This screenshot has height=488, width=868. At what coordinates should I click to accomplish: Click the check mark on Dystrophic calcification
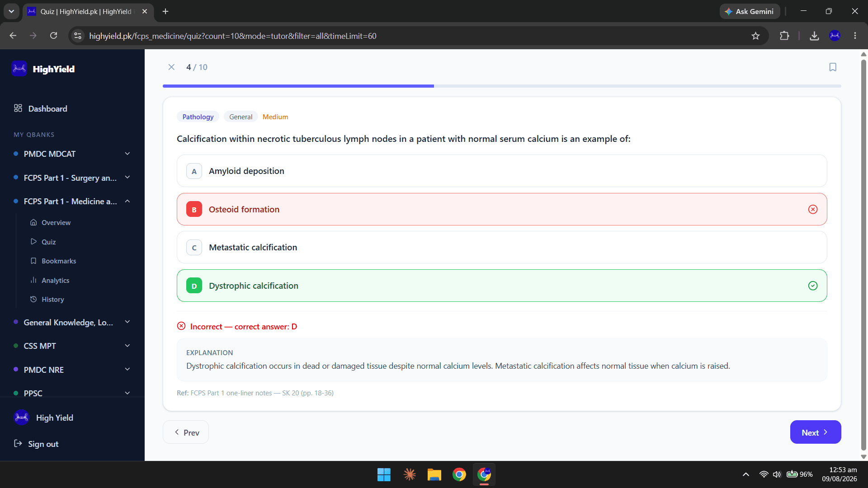point(813,286)
